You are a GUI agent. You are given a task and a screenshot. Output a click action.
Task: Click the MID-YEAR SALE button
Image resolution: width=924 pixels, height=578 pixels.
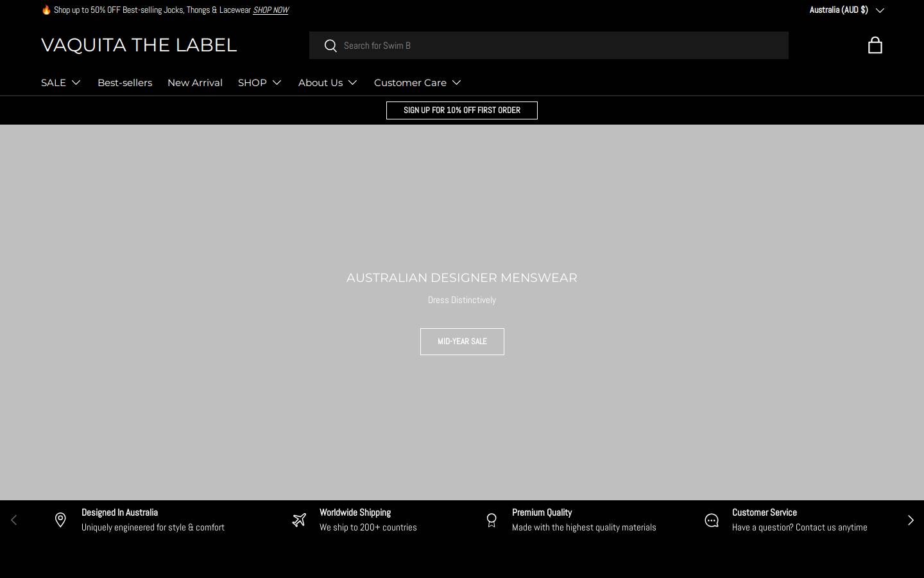462,342
